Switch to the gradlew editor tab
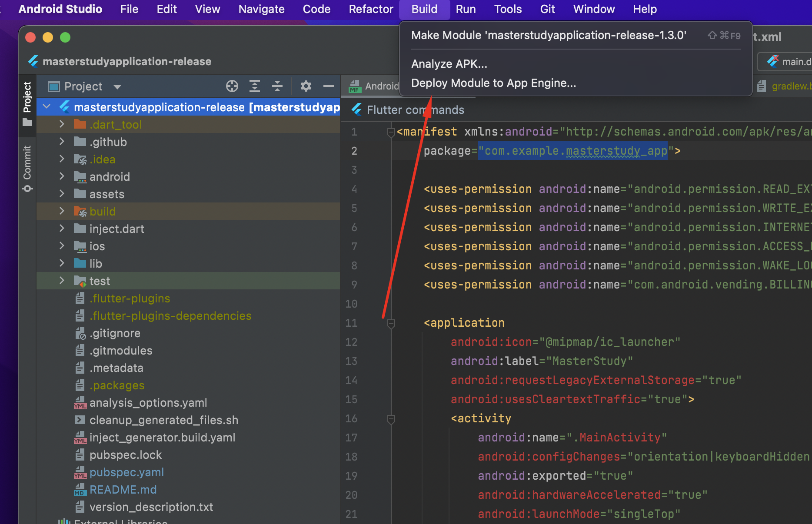The image size is (812, 524). (x=784, y=86)
